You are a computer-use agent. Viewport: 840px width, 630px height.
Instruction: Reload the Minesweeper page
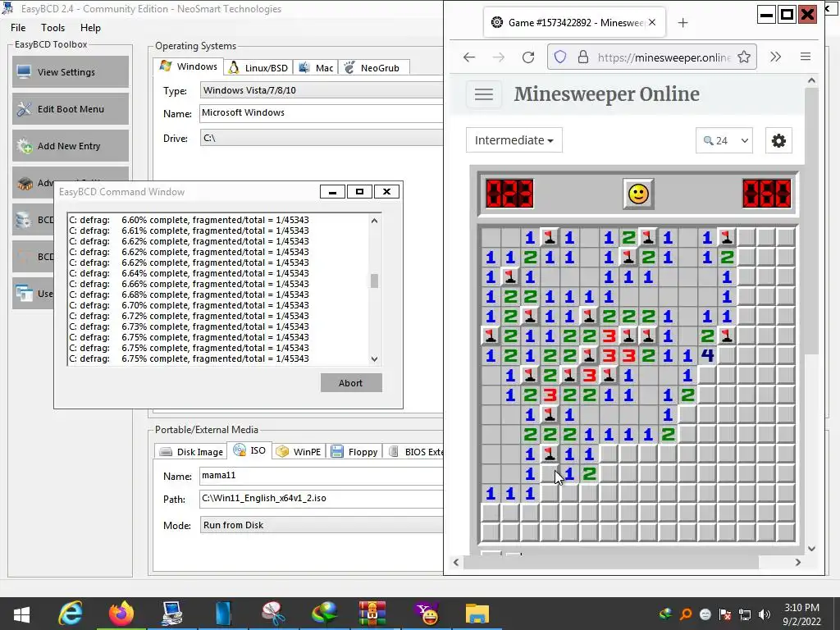[528, 57]
